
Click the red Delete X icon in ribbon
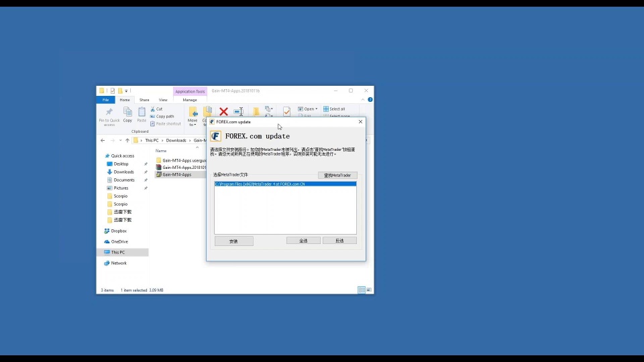click(223, 111)
